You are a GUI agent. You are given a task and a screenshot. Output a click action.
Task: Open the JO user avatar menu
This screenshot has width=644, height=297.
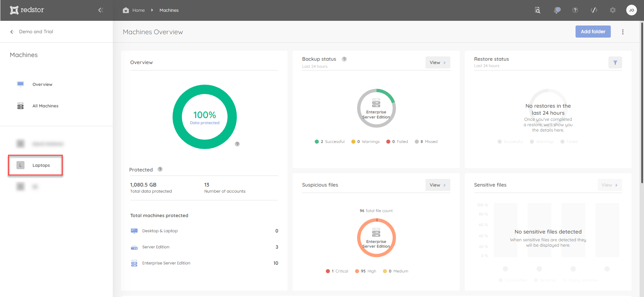click(x=632, y=10)
